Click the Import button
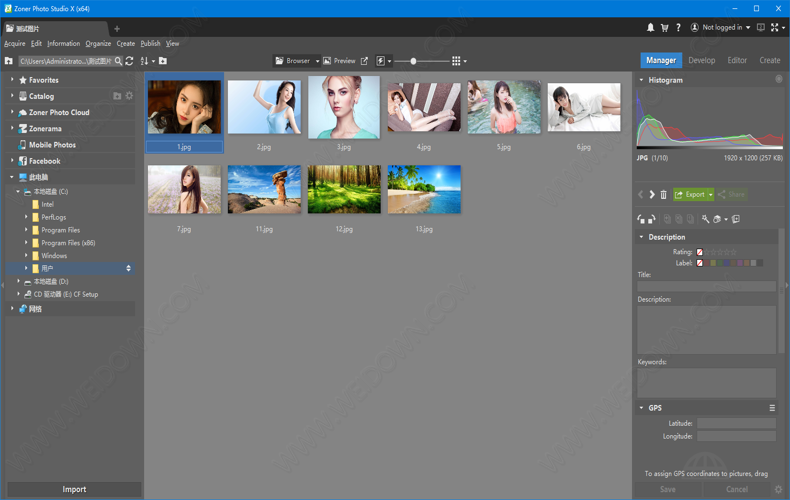Image resolution: width=790 pixels, height=500 pixels. coord(74,489)
